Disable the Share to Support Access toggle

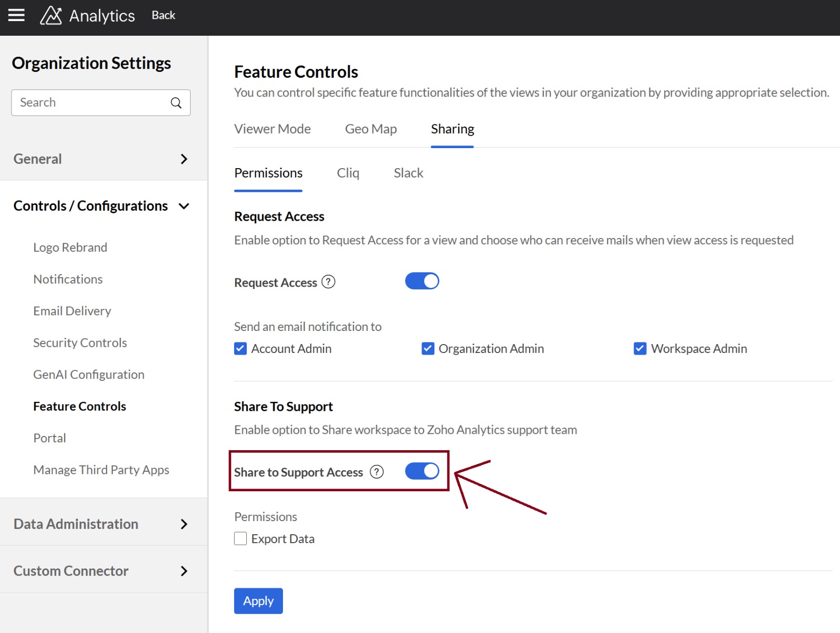[422, 471]
